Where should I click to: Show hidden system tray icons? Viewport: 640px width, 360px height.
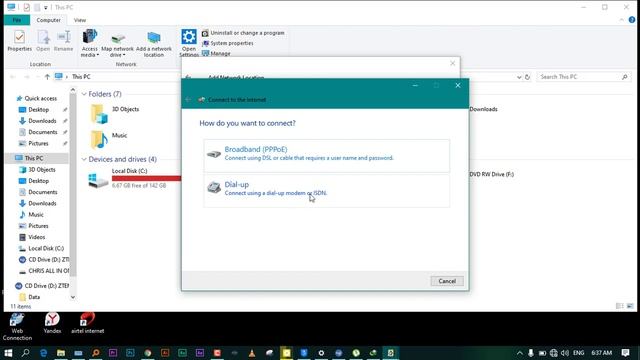click(519, 353)
